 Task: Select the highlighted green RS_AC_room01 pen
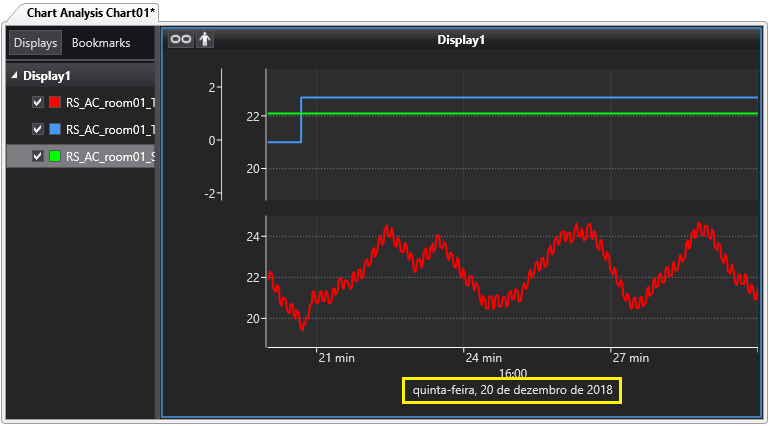(109, 156)
